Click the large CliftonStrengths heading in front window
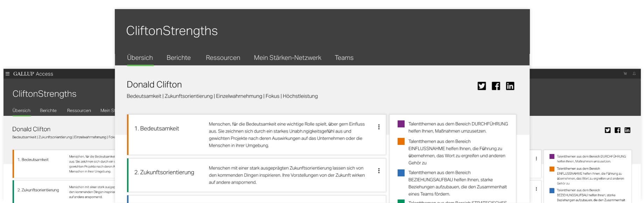 (172, 31)
